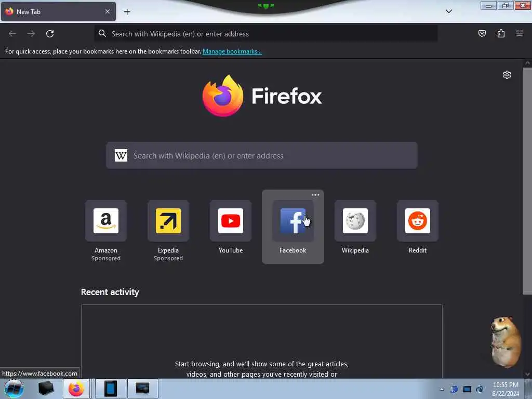Image resolution: width=532 pixels, height=399 pixels.
Task: Open the Manage bookmarks link
Action: pyautogui.click(x=232, y=51)
